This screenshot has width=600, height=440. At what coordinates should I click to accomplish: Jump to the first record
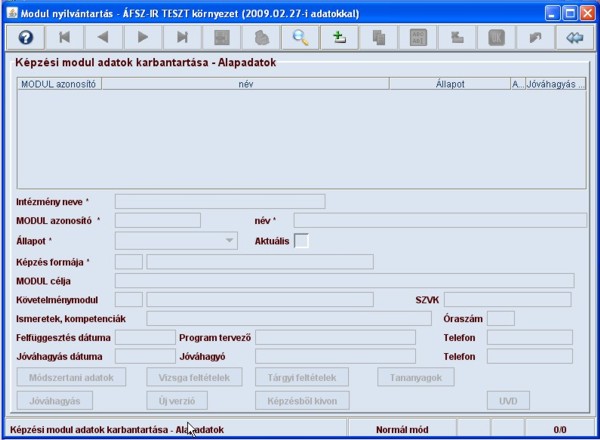point(66,37)
